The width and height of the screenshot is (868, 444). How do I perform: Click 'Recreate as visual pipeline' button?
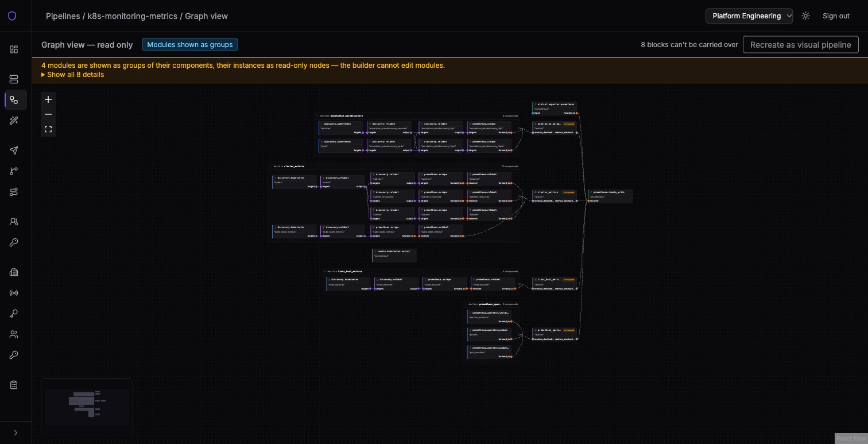pyautogui.click(x=801, y=45)
